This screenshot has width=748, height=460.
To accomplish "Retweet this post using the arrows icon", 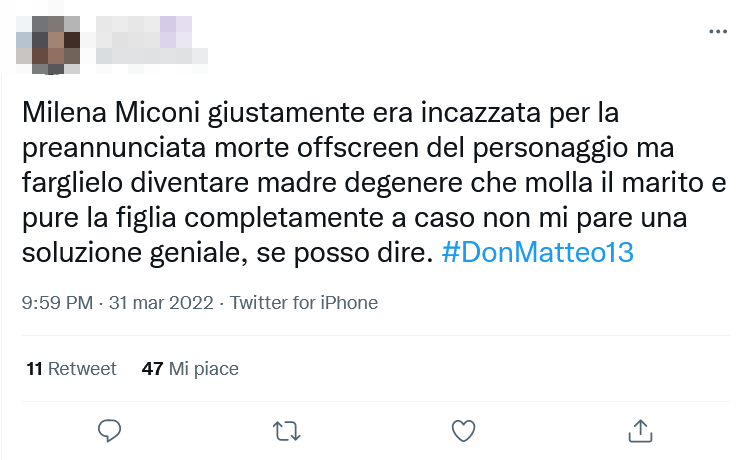I will point(286,430).
